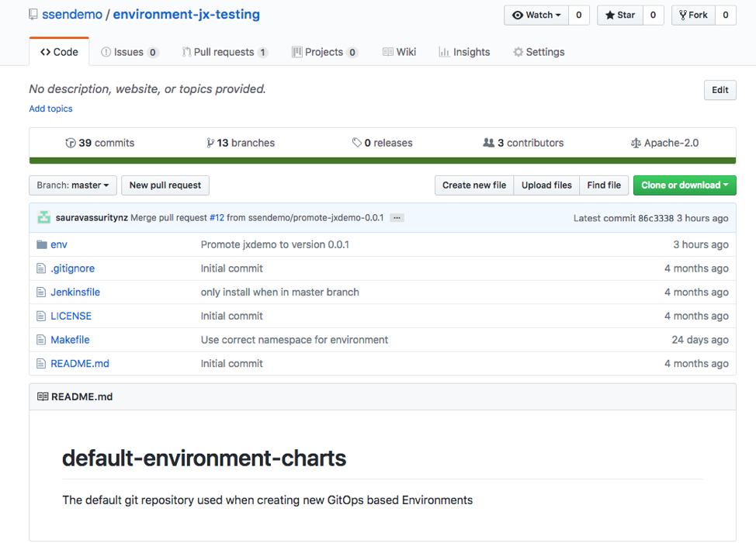Viewport: 756px width, 543px height.
Task: Open the Pull requests tab
Action: pyautogui.click(x=224, y=52)
